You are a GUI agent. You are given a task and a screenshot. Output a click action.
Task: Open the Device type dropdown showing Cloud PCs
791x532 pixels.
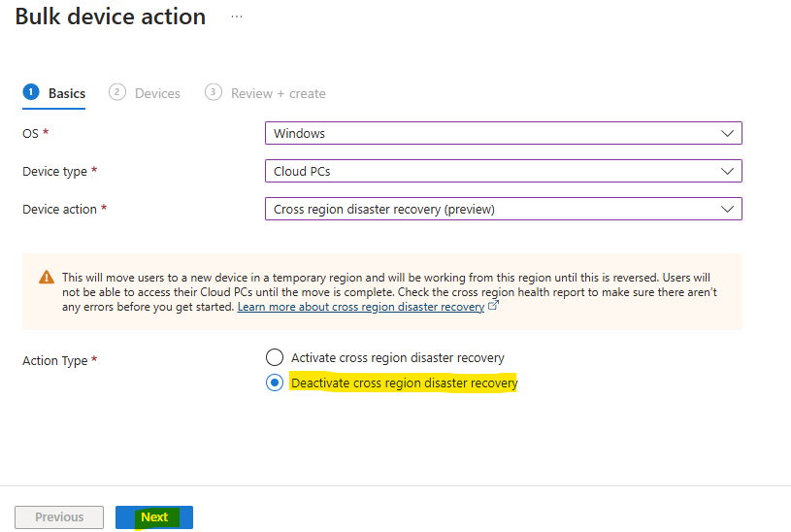click(x=504, y=171)
